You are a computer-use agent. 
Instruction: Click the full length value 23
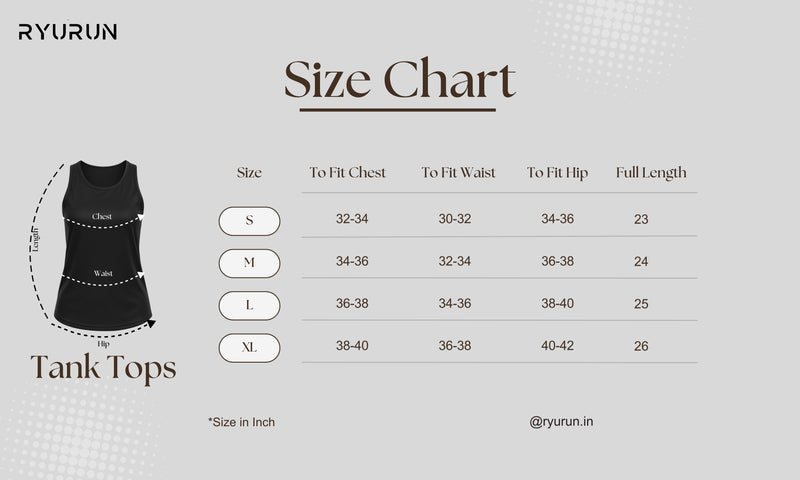click(641, 219)
